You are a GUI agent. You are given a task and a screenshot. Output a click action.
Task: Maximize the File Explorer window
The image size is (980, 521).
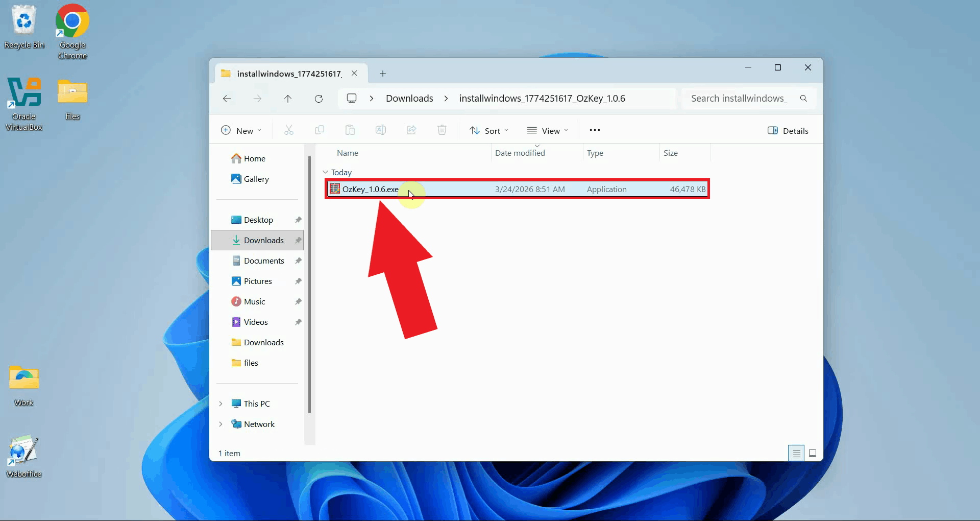(x=778, y=67)
